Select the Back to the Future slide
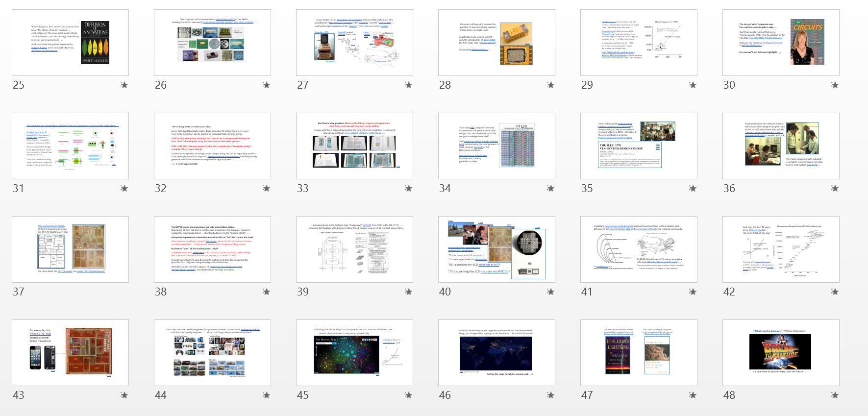 [x=781, y=353]
